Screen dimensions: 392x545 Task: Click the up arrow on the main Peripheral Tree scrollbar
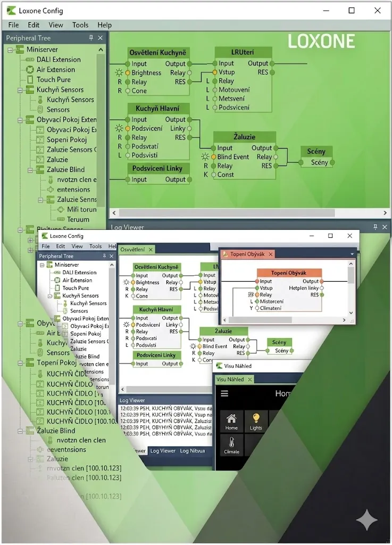101,49
